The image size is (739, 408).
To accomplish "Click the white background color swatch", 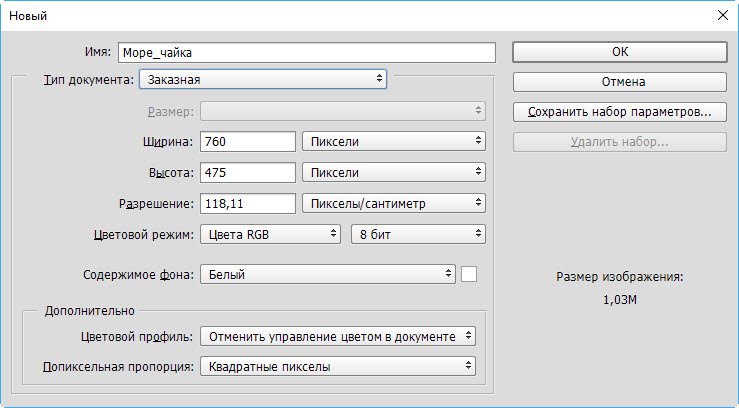I will pyautogui.click(x=469, y=273).
